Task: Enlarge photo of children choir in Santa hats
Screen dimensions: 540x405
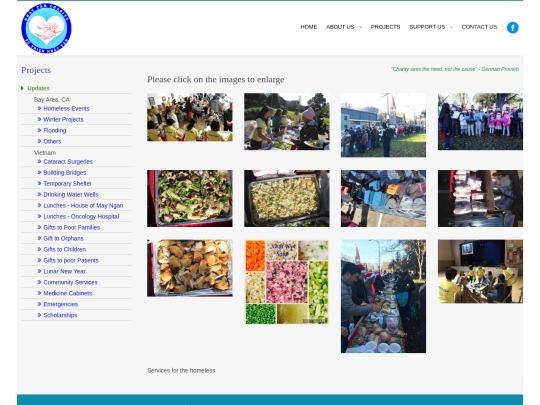Action: tap(480, 122)
